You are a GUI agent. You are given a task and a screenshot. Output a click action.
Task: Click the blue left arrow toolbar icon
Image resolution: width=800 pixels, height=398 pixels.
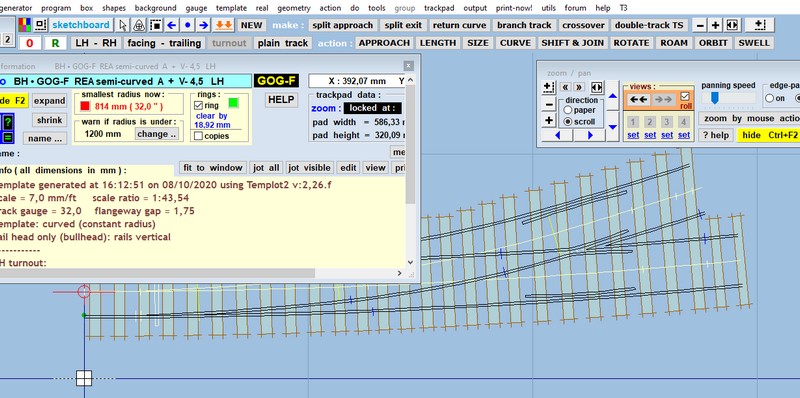click(x=171, y=25)
